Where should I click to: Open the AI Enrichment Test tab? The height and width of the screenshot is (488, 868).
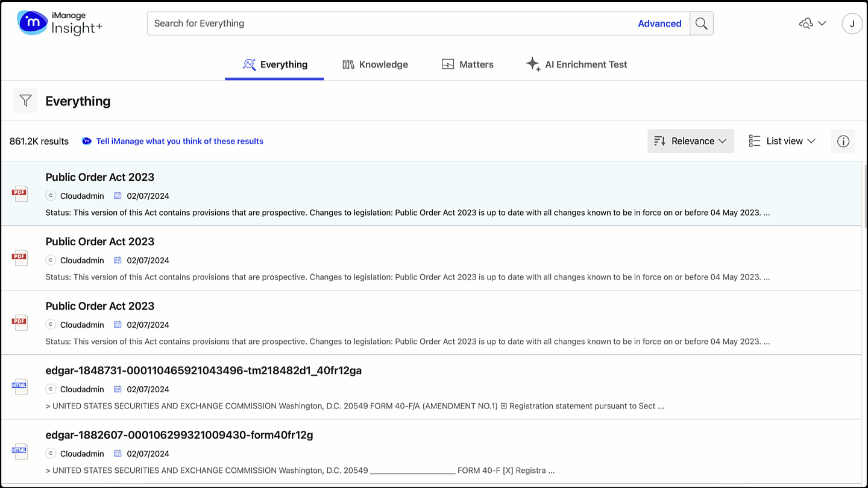576,64
